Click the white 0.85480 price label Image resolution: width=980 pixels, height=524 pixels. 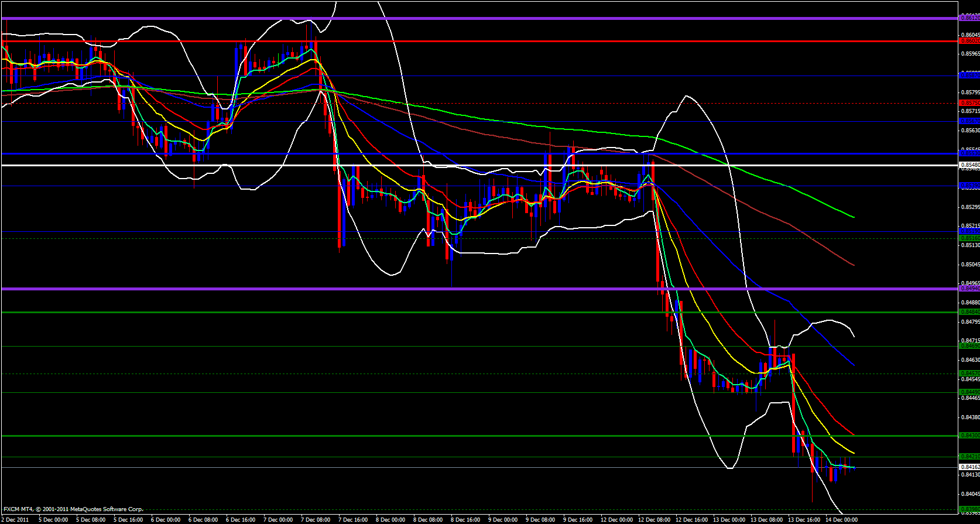[969, 165]
